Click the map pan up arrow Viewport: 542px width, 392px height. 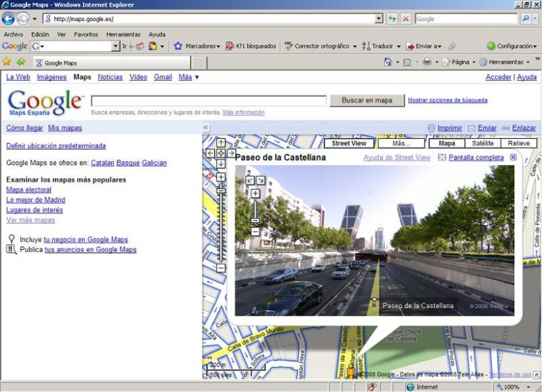[221, 143]
